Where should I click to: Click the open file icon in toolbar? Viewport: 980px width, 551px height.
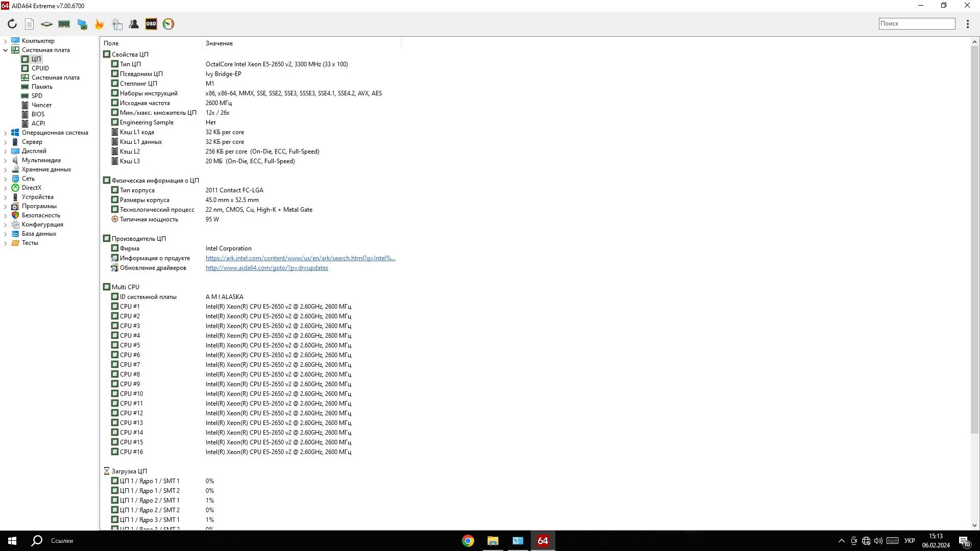[29, 24]
